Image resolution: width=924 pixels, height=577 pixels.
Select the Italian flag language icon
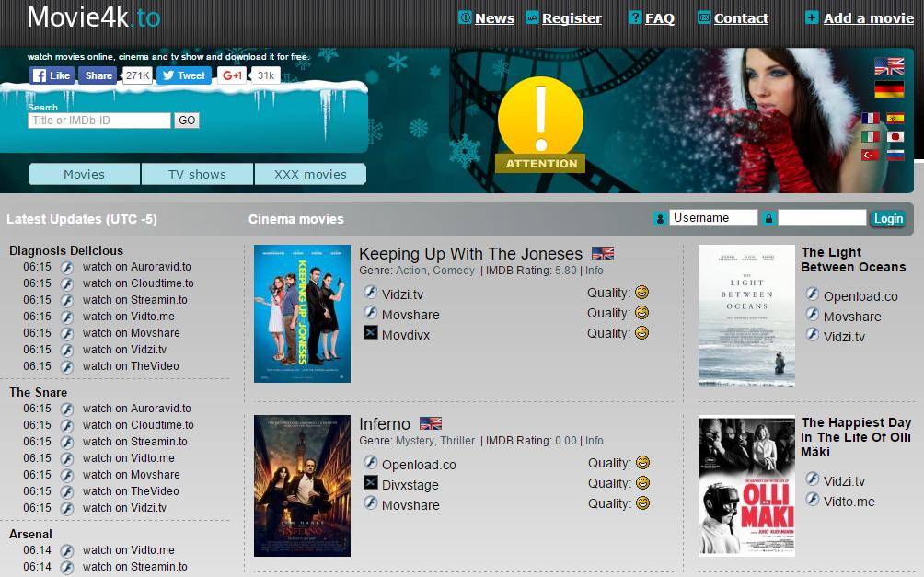870,137
